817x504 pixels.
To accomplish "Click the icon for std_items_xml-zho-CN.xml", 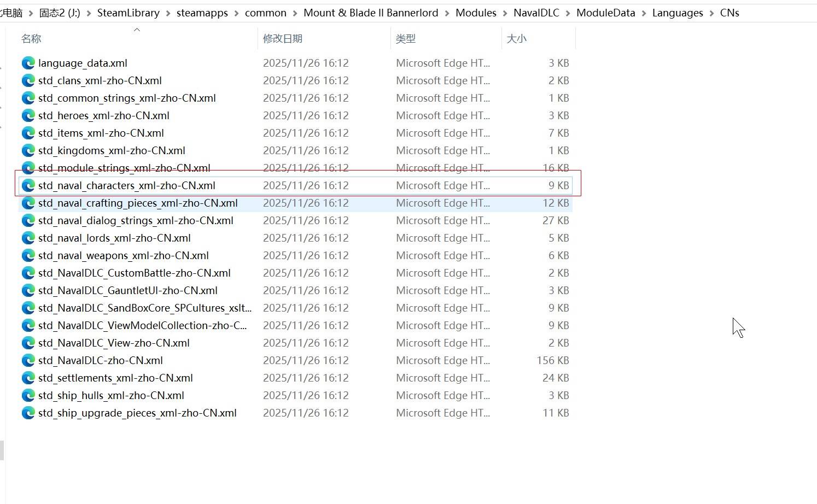I will click(28, 133).
